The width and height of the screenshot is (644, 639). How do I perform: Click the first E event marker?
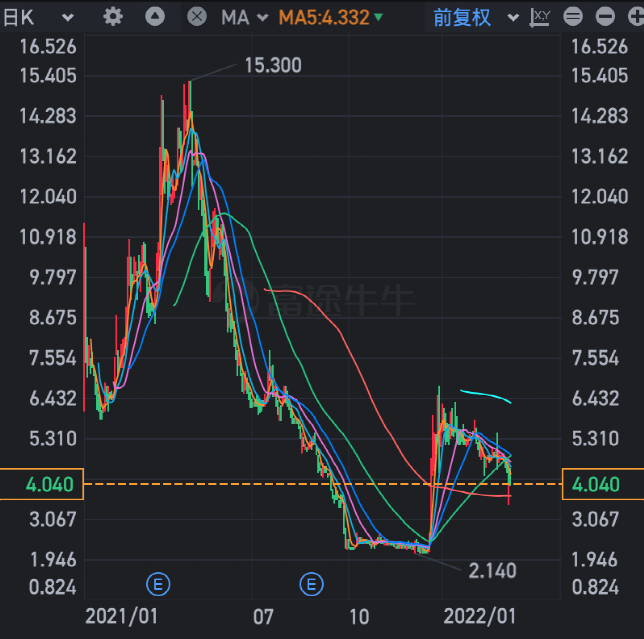coord(156,583)
